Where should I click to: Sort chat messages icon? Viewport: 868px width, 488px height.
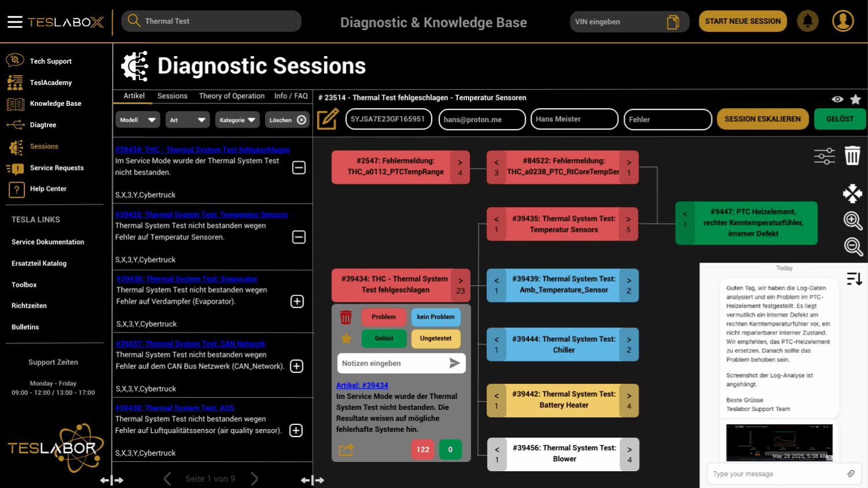coord(855,279)
